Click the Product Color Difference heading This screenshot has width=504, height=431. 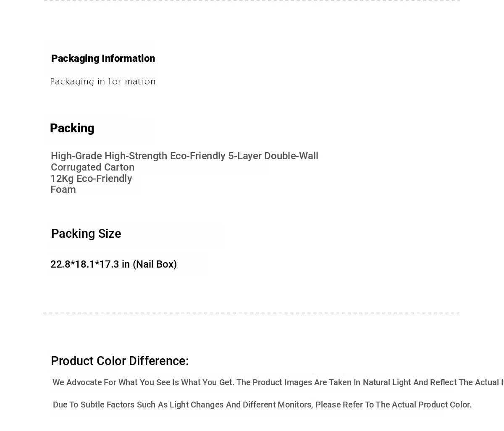pyautogui.click(x=120, y=361)
